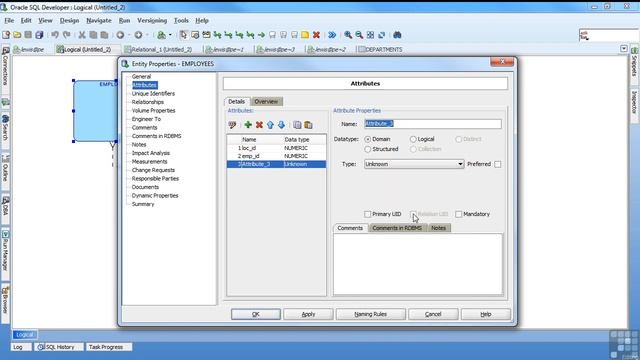Open the Versioning menu
Screen dimensions: 640x360
[152, 20]
